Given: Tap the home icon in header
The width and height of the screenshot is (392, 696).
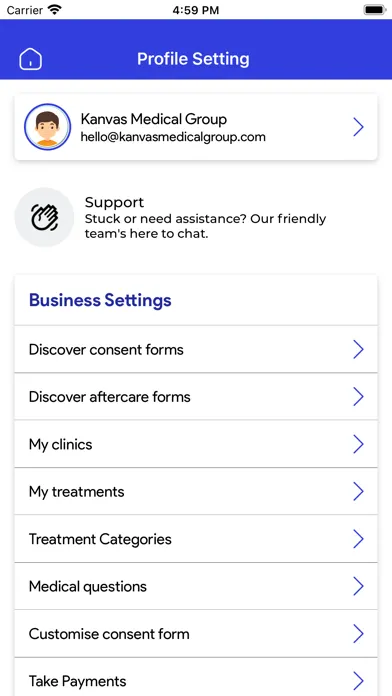Looking at the screenshot, I should point(31,59).
